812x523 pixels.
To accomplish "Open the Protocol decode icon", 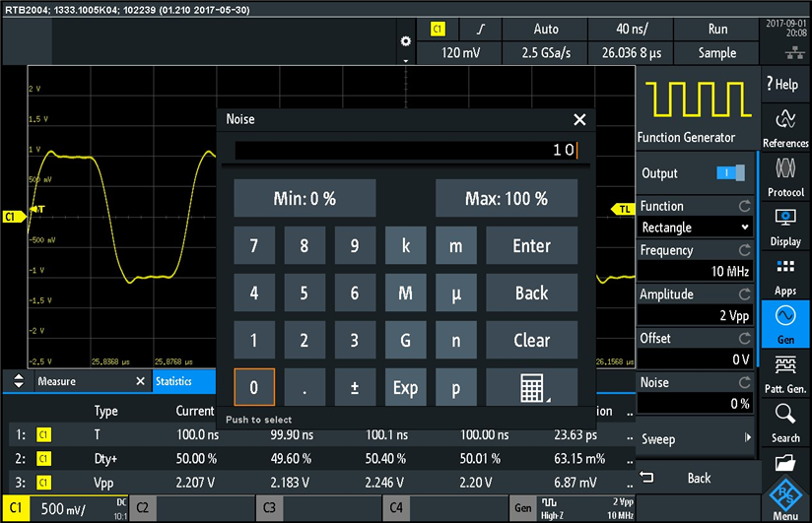I will tap(785, 175).
